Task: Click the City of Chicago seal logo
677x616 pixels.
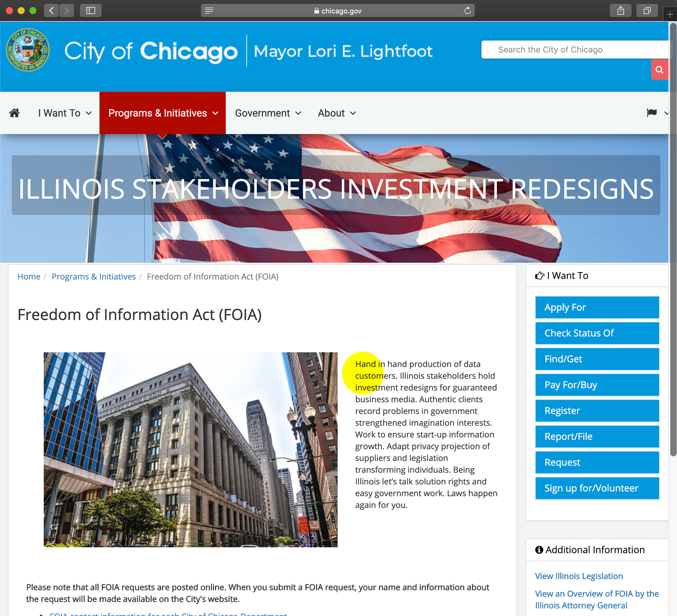Action: coord(28,50)
